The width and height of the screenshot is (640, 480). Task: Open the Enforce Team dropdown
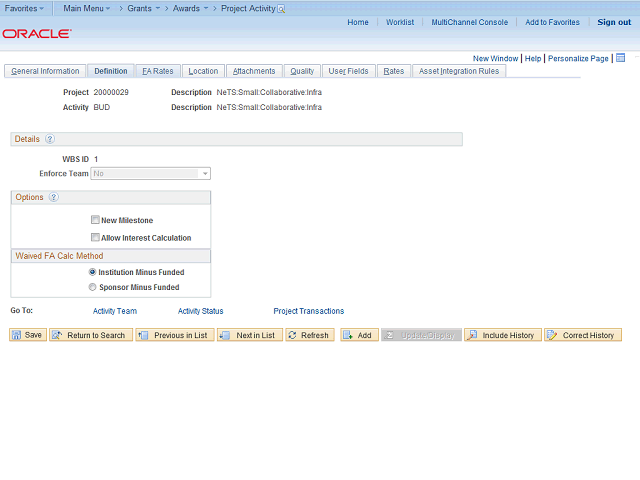point(151,173)
